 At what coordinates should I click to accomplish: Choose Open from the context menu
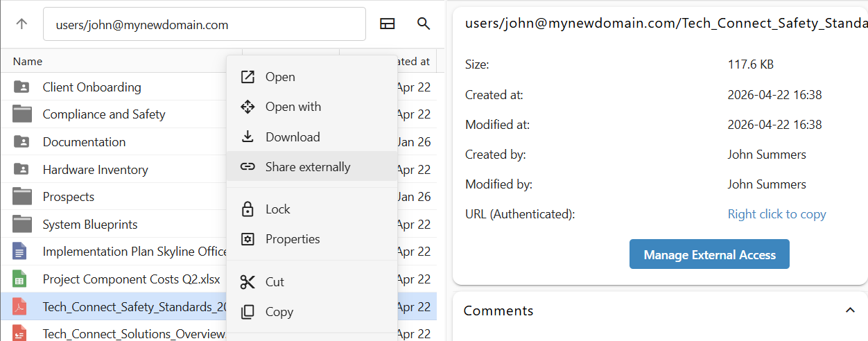[x=312, y=77]
